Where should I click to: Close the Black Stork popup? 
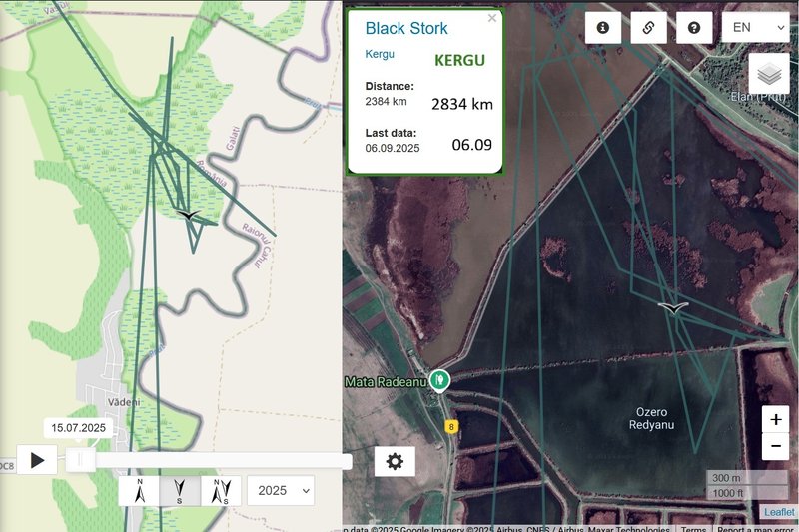(491, 18)
